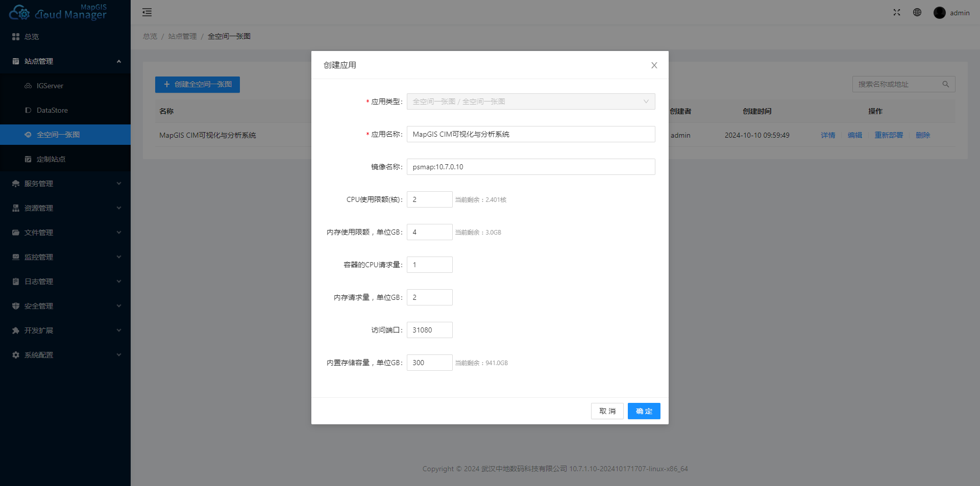This screenshot has width=980, height=486.
Task: Click the 文件管理 folder icon
Action: coord(16,233)
